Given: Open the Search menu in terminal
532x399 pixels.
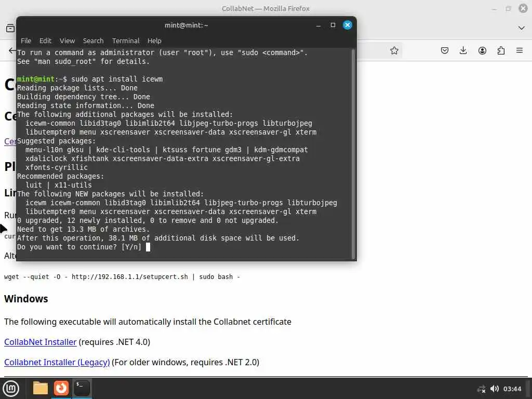Looking at the screenshot, I should 93,41.
